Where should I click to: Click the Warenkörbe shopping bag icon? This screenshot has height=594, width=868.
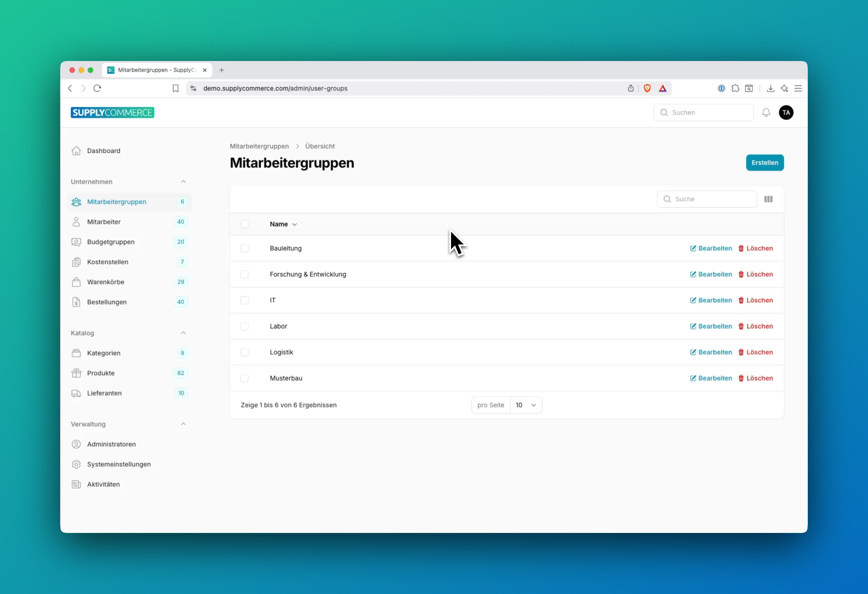click(x=76, y=282)
